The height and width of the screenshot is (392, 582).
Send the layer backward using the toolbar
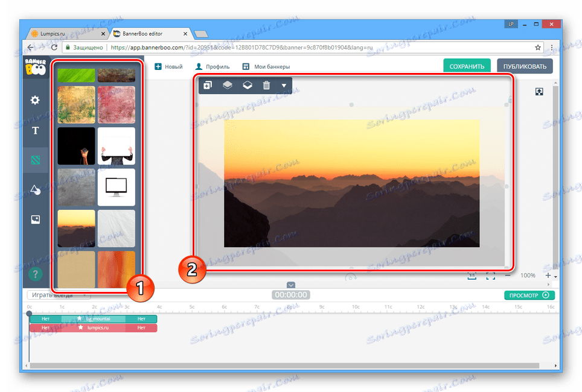(247, 85)
